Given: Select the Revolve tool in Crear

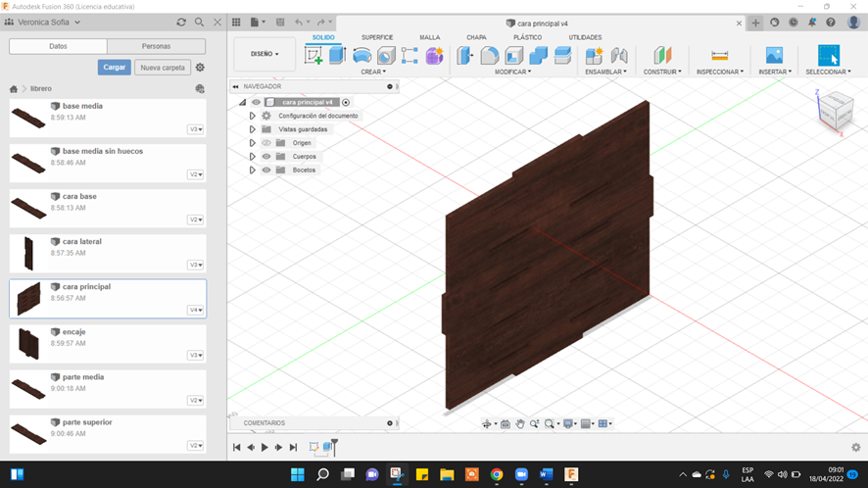Looking at the screenshot, I should [x=362, y=56].
